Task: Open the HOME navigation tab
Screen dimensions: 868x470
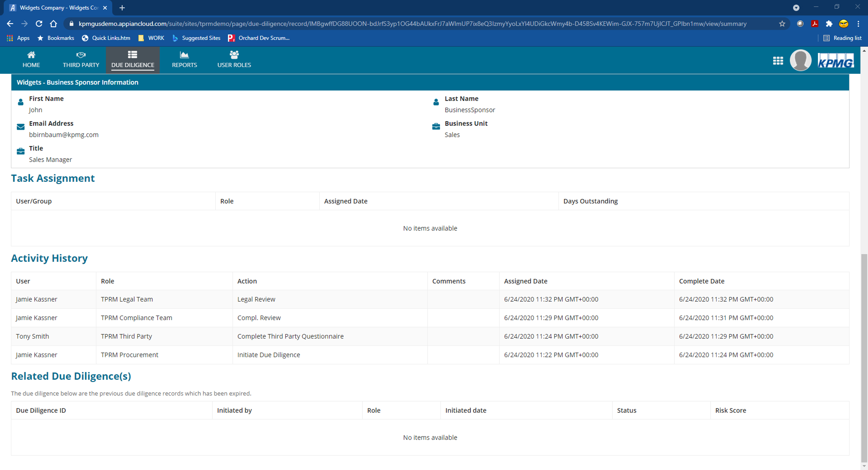Action: click(x=31, y=60)
